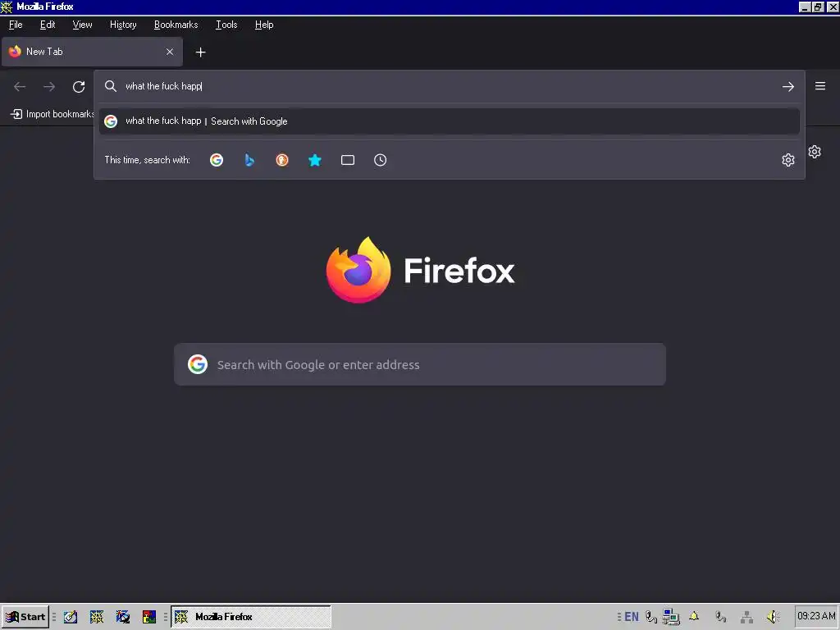The height and width of the screenshot is (630, 840).
Task: Open a new tab with plus button
Action: point(200,52)
